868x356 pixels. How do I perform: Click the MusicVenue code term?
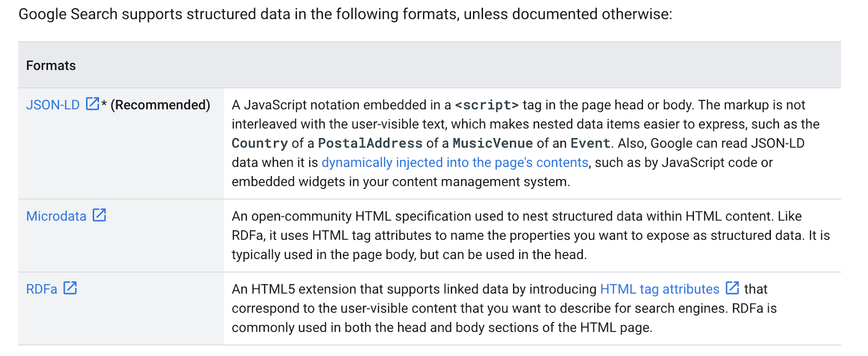click(493, 143)
